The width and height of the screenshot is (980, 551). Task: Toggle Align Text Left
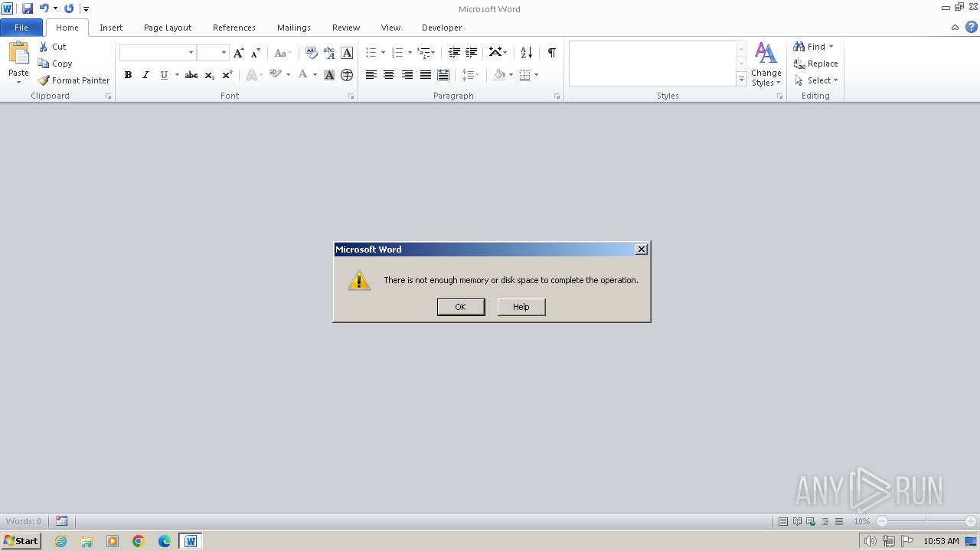[371, 75]
